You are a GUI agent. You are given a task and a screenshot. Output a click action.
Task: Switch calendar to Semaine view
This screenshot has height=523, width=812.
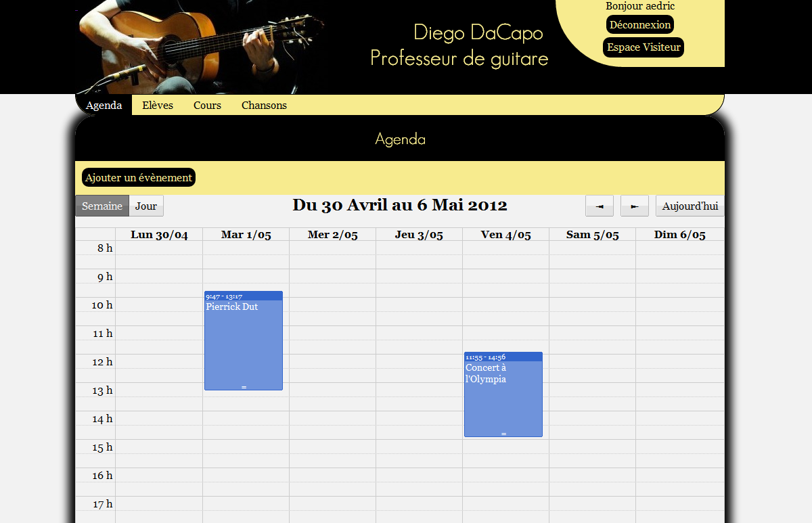pos(101,206)
